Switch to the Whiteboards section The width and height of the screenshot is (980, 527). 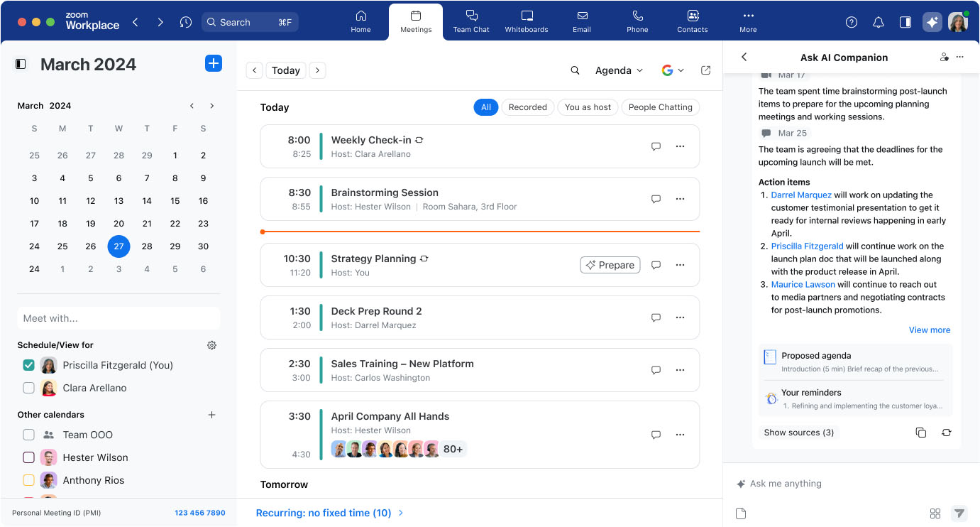click(526, 21)
